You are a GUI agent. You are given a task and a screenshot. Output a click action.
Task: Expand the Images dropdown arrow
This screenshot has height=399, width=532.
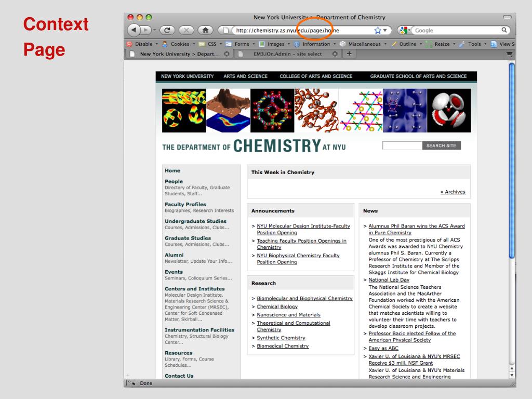pos(289,44)
